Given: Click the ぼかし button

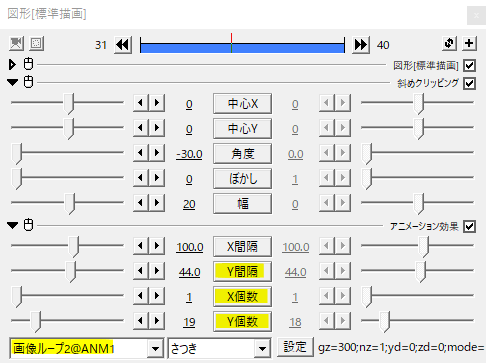Looking at the screenshot, I should point(242,178).
